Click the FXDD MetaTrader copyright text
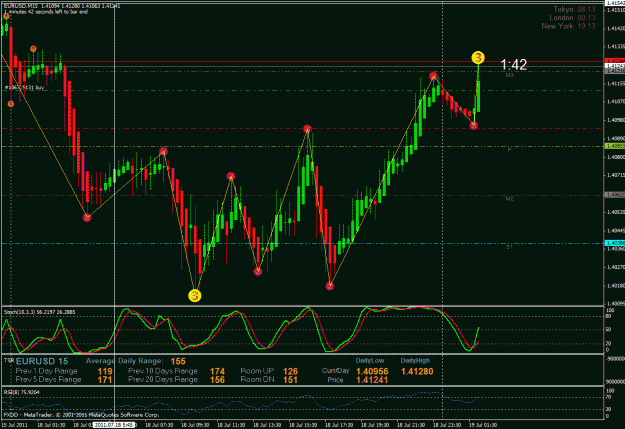 [81, 415]
